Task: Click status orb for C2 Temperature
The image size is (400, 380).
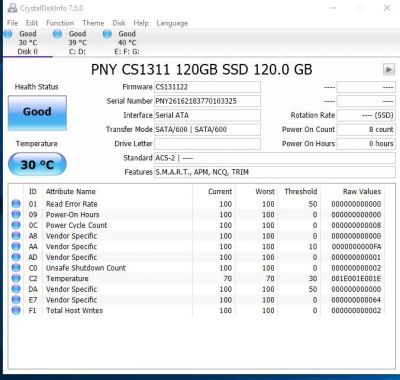Action: 16,278
